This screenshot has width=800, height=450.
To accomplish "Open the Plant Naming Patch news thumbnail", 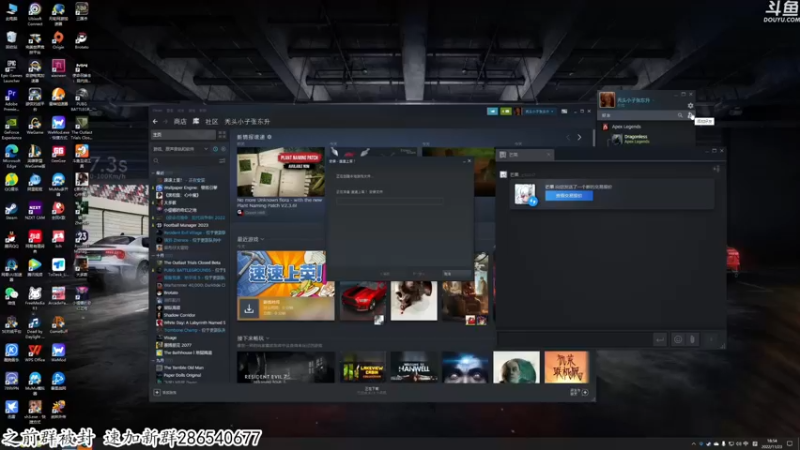I will (281, 172).
